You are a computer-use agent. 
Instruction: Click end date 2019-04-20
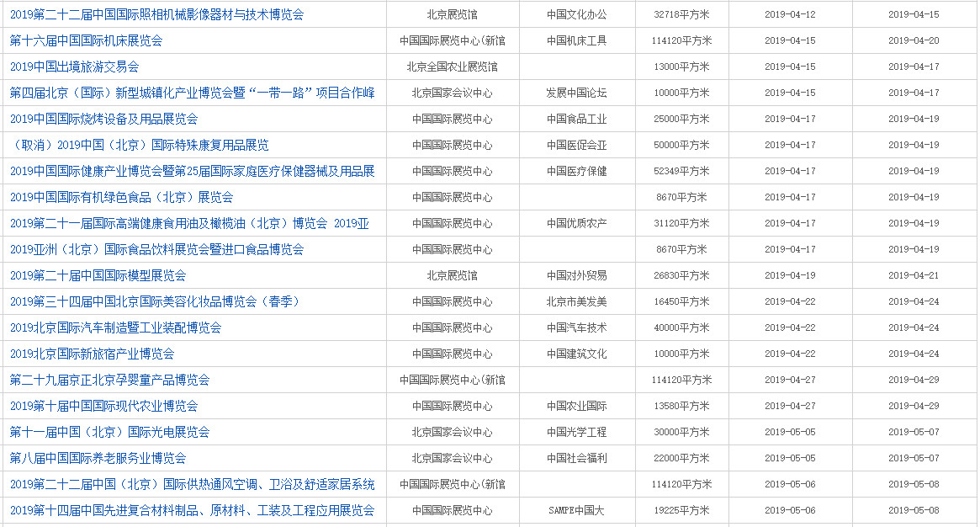pyautogui.click(x=914, y=40)
